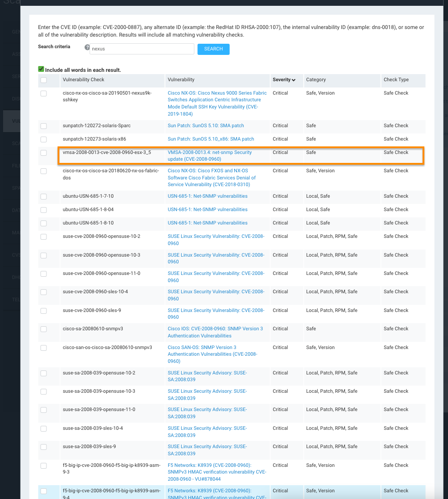The height and width of the screenshot is (499, 448).
Task: Click Local, Safe category in ubuntu-USN-685-1-8-10 row
Action: 318,223
